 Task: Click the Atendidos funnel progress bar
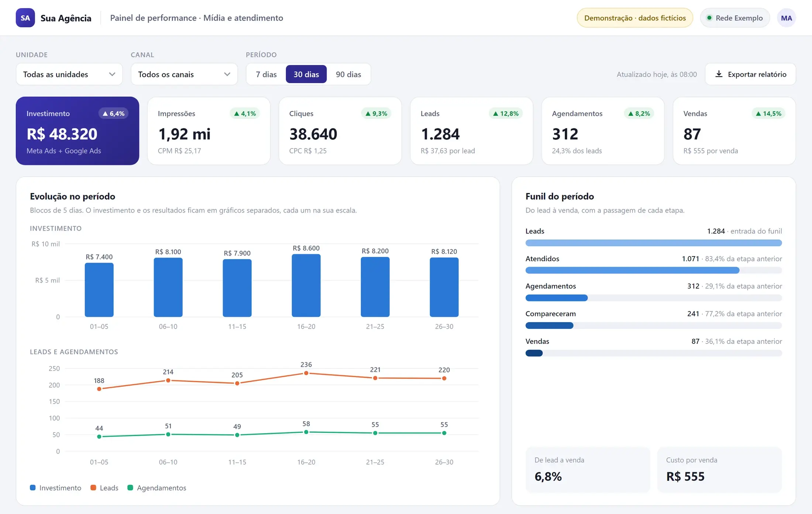(654, 270)
